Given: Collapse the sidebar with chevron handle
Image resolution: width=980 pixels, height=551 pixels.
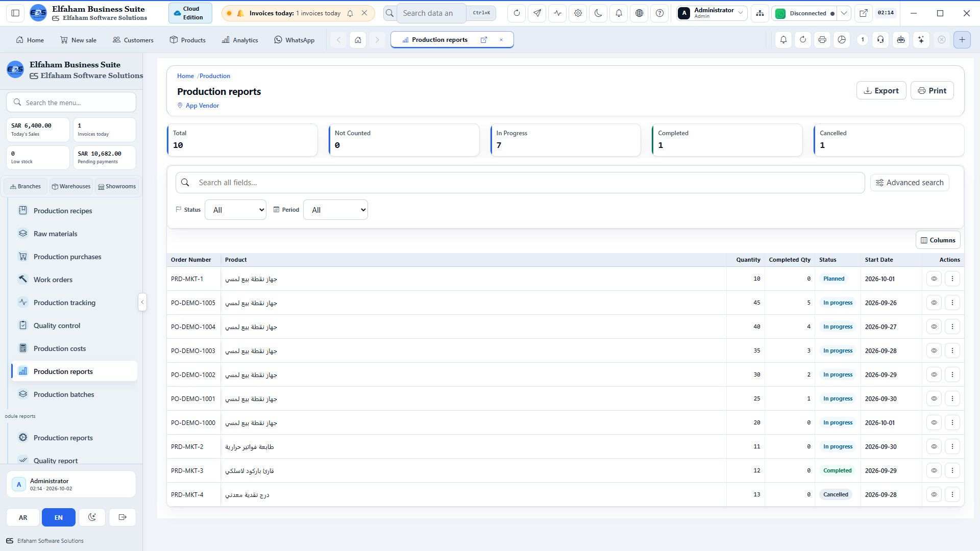Looking at the screenshot, I should tap(142, 302).
